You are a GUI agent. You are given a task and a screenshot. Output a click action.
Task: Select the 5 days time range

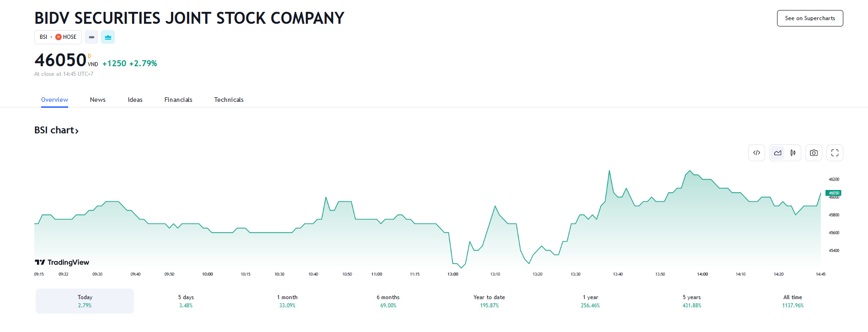click(x=186, y=301)
